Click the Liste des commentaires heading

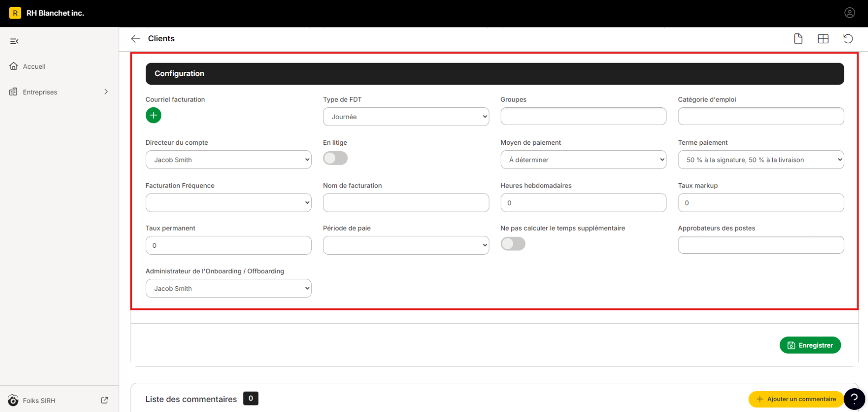tap(191, 399)
